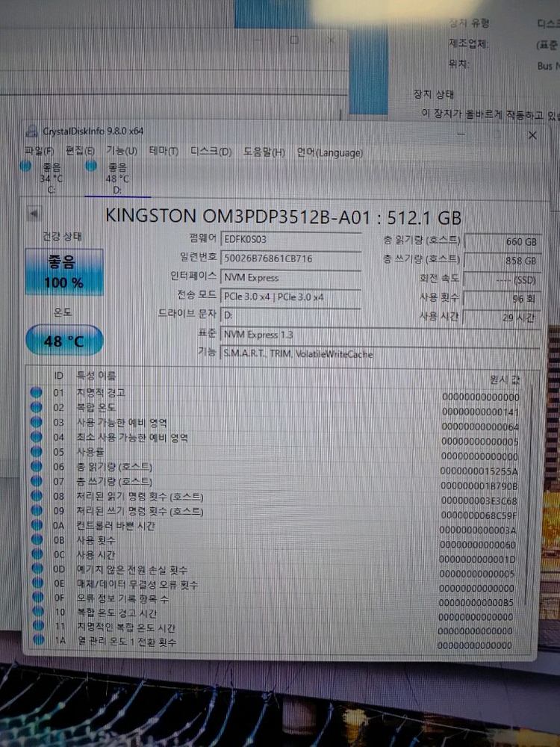
Task: Click status icon for 09 처리된 쓰기 명령 횟수
Action: point(37,511)
